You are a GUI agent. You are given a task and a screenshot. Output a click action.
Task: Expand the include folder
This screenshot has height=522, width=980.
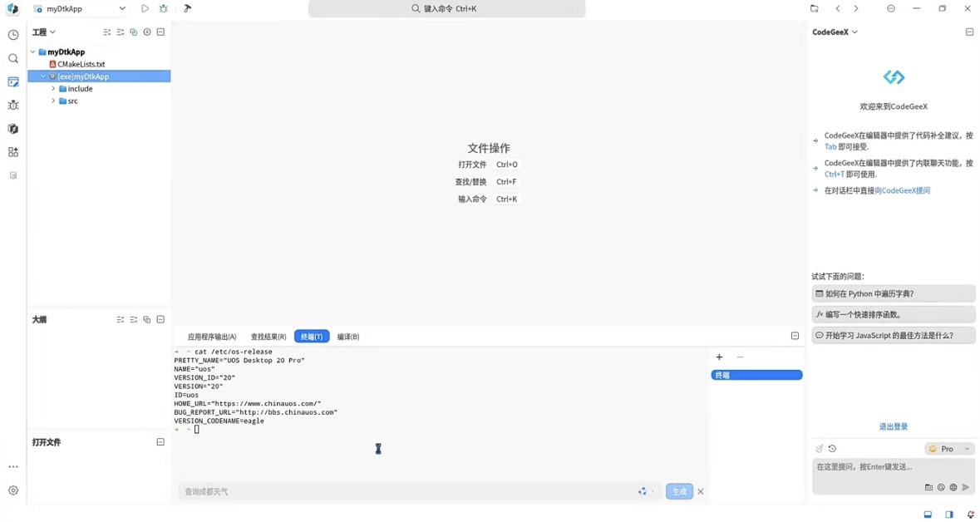pos(53,89)
